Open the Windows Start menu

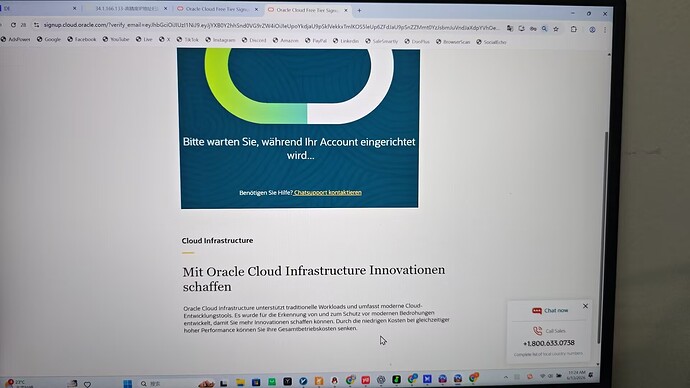[x=128, y=384]
